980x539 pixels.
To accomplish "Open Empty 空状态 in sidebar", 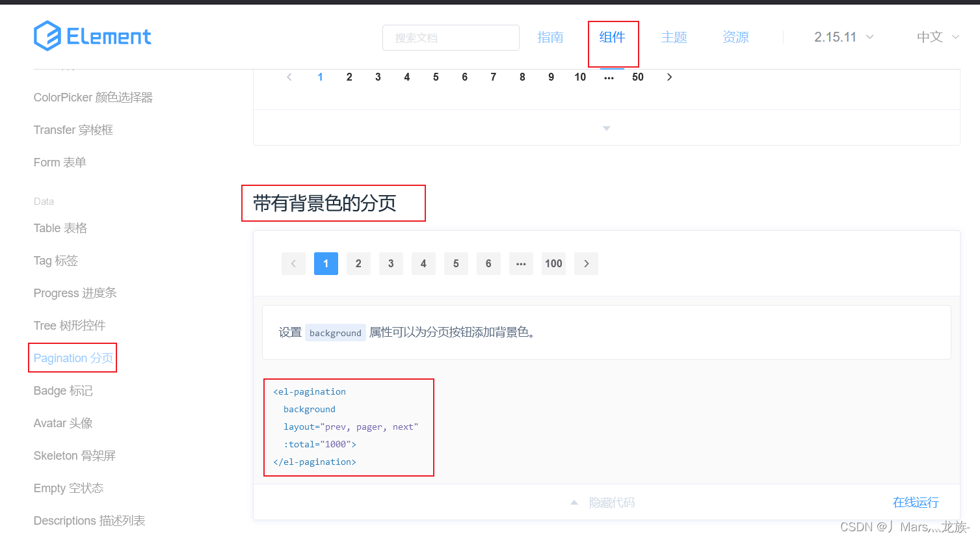I will (68, 488).
